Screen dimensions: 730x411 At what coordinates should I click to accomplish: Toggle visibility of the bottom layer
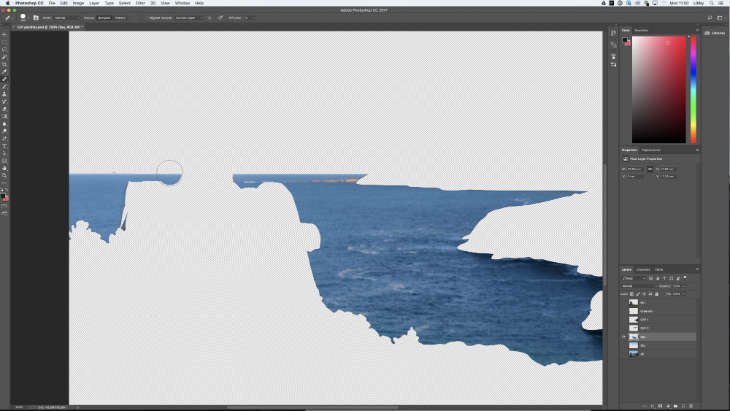coord(624,354)
